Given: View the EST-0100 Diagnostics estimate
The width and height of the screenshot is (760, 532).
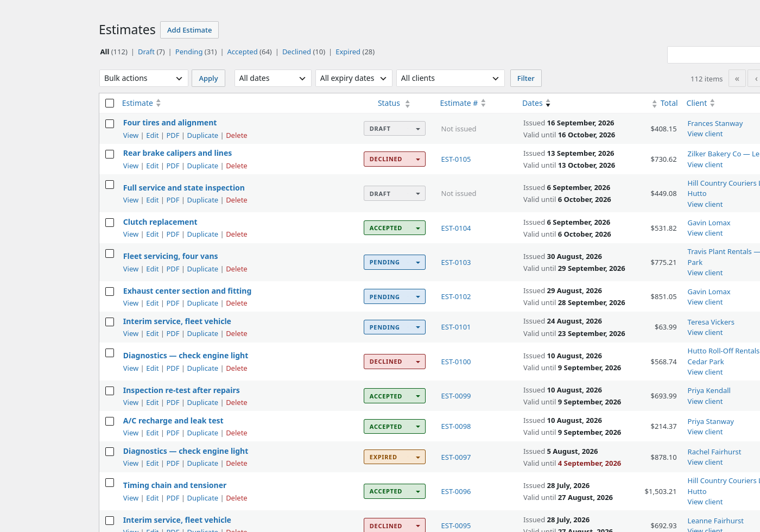Looking at the screenshot, I should click(131, 369).
